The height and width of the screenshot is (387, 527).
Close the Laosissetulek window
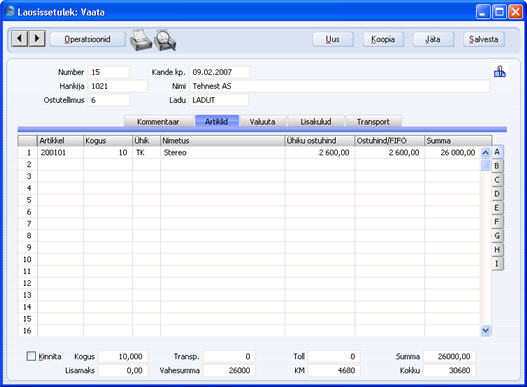(516, 12)
